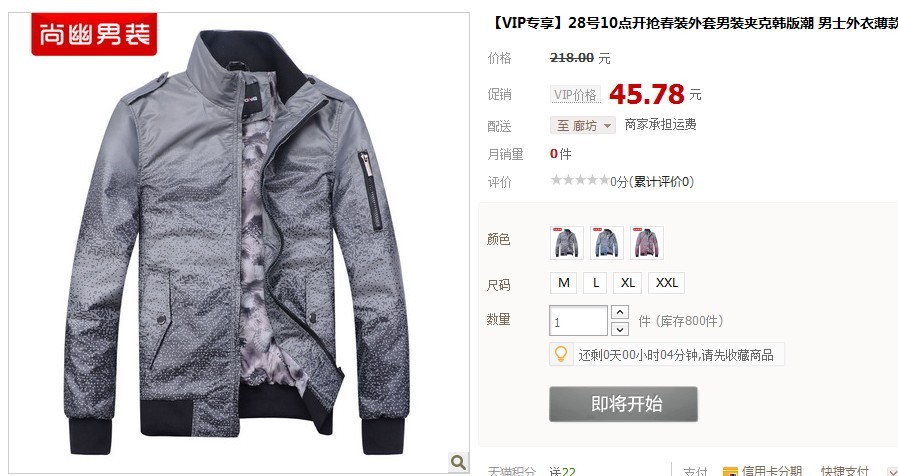This screenshot has width=898, height=476.
Task: Choose size XL
Action: click(628, 283)
